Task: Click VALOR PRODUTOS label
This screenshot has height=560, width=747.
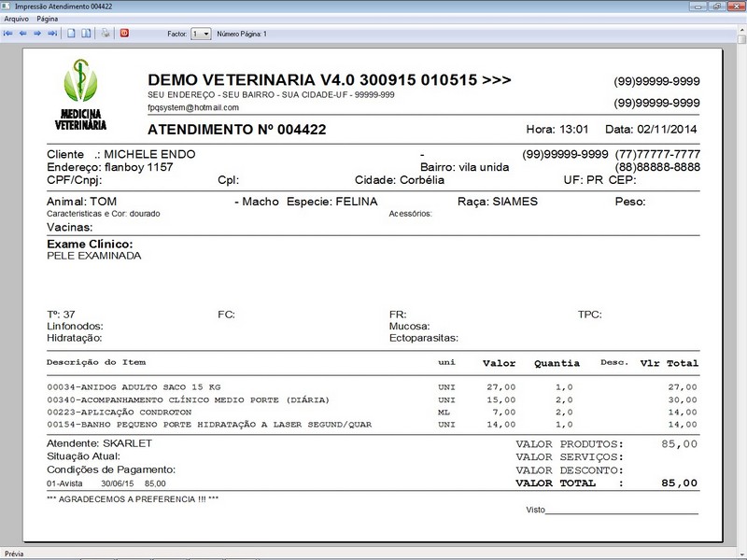Action: pyautogui.click(x=570, y=444)
